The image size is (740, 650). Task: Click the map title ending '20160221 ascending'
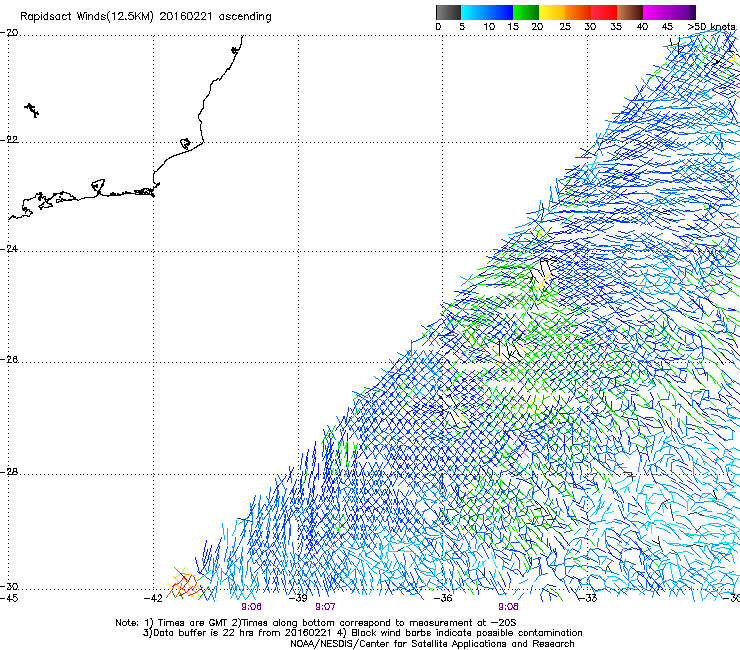coord(146,17)
